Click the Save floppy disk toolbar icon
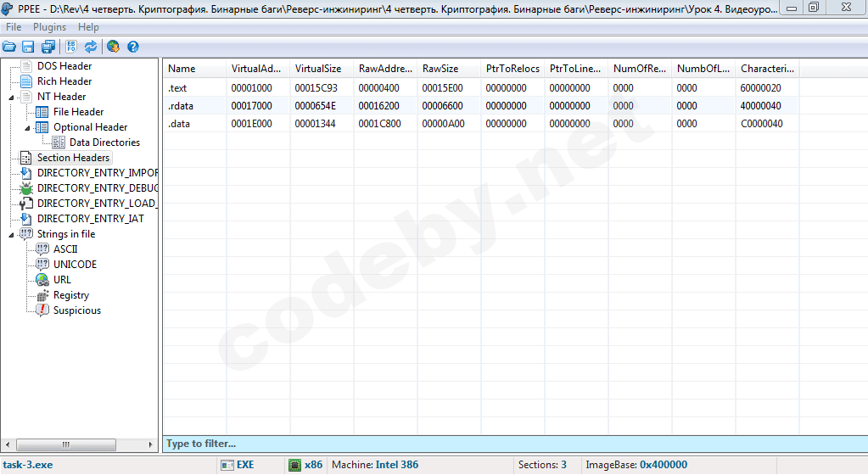The image size is (868, 475). [28, 47]
